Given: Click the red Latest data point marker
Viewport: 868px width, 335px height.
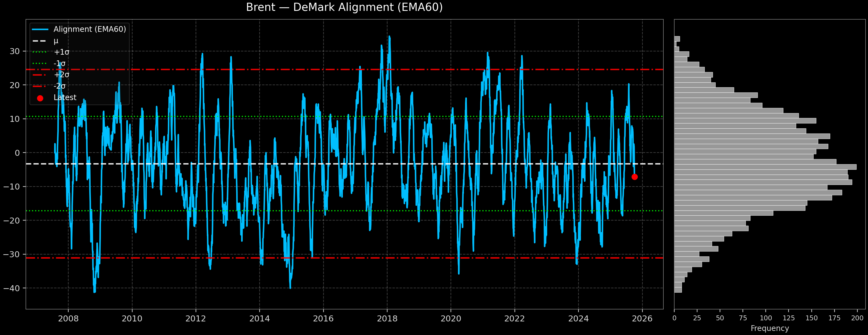Looking at the screenshot, I should pyautogui.click(x=635, y=177).
